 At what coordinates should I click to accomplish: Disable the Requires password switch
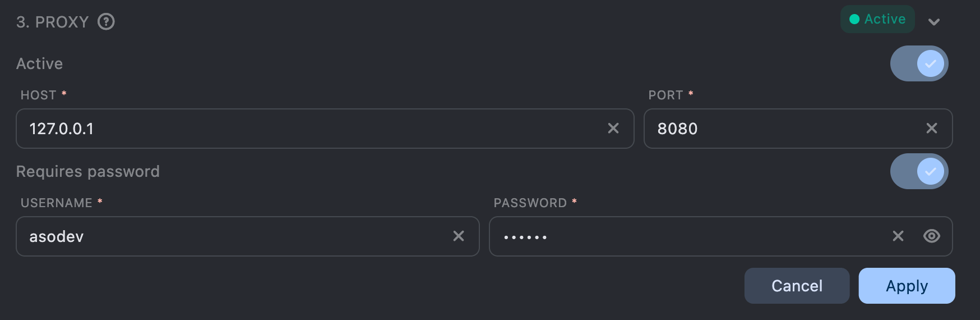919,171
